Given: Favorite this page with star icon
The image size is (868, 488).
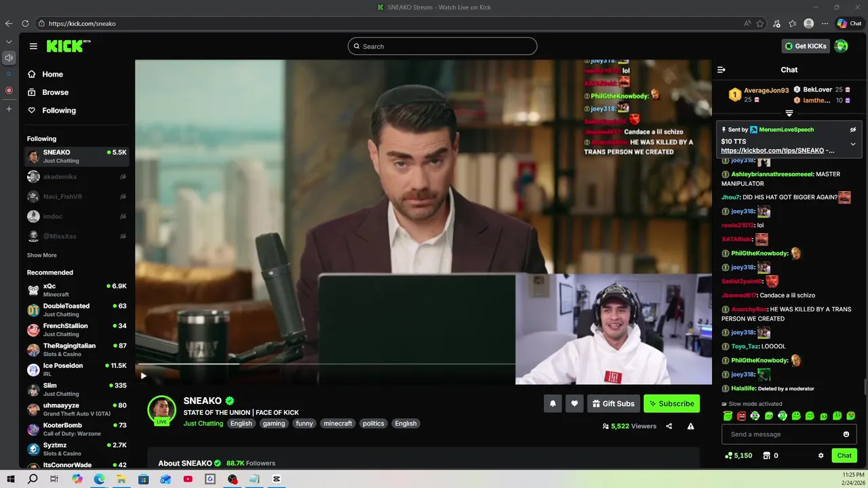Looking at the screenshot, I should point(760,23).
